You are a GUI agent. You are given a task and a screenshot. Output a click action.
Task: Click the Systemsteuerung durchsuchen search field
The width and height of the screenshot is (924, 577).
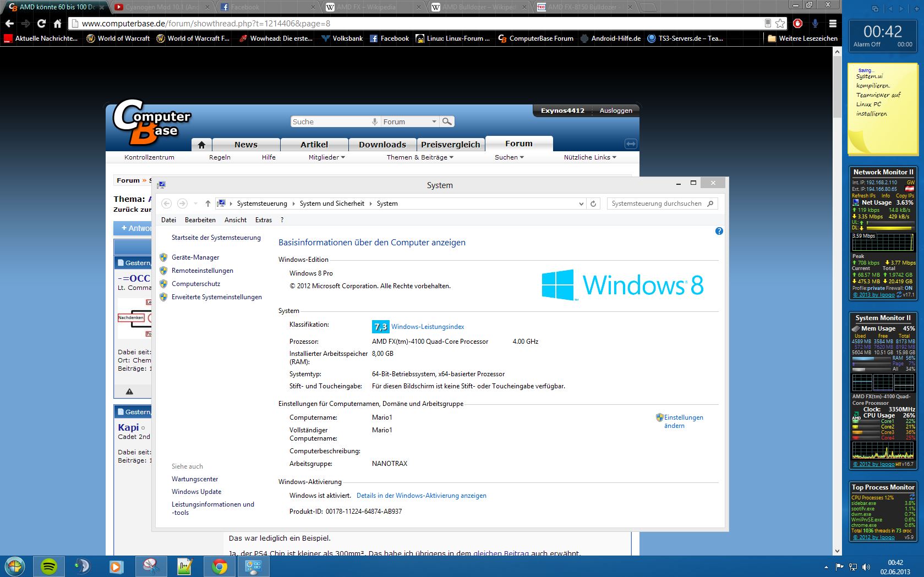662,204
